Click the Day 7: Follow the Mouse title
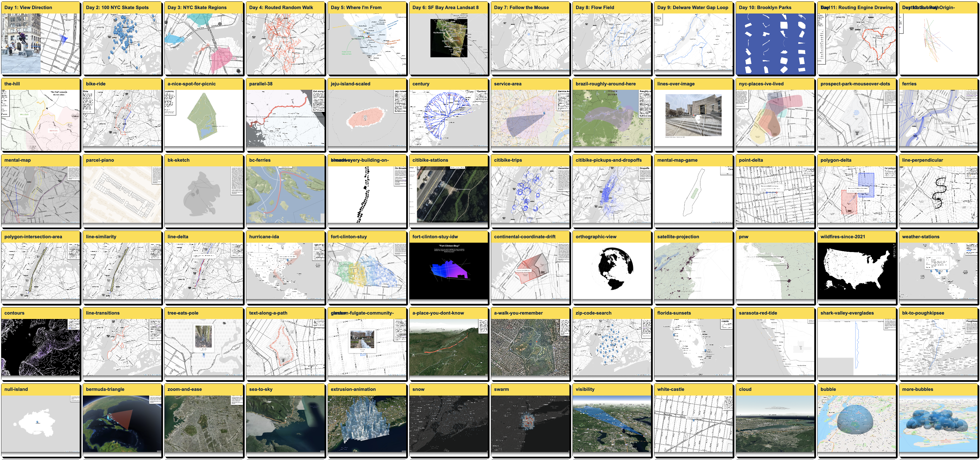 (x=521, y=7)
